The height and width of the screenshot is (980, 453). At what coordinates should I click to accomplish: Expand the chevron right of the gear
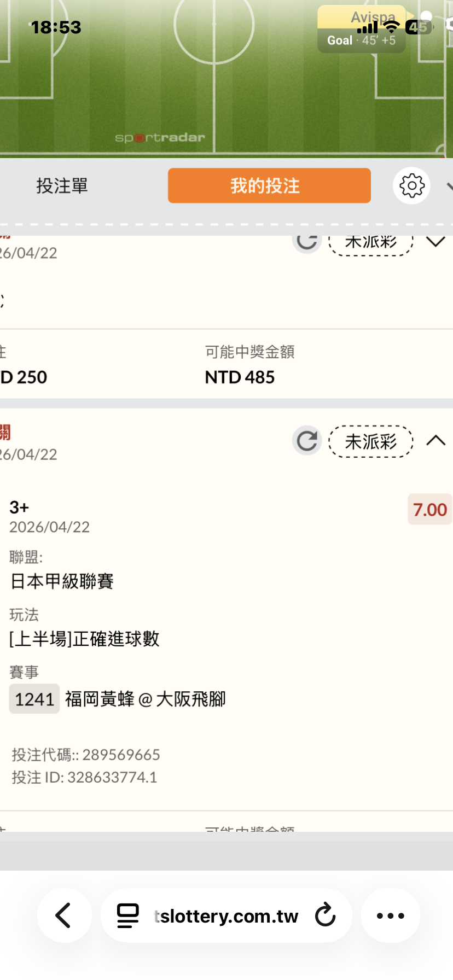(x=449, y=186)
